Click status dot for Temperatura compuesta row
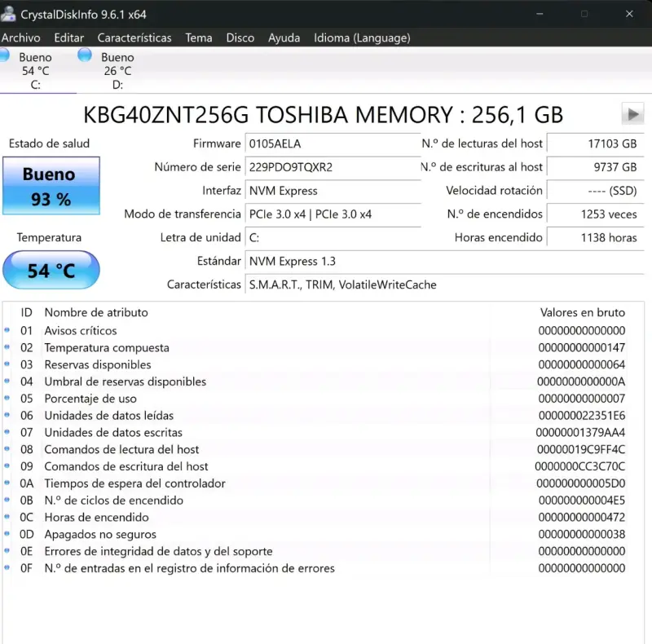 coord(7,347)
